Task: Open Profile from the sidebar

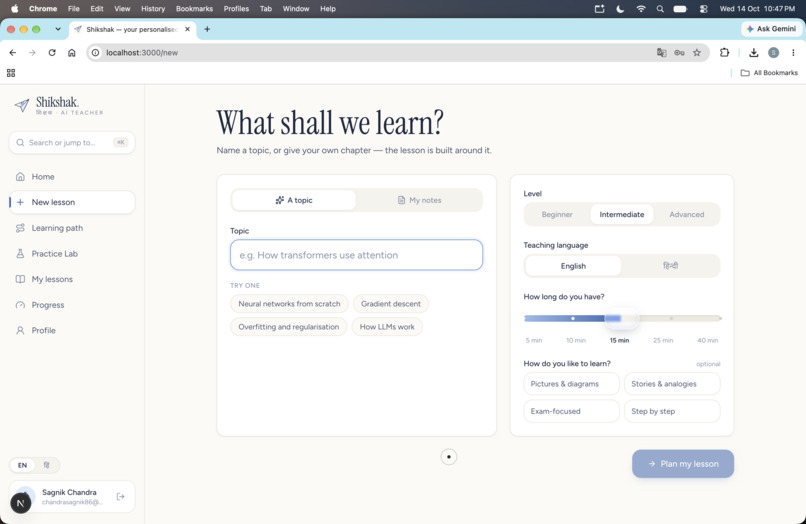Action: pos(72,330)
